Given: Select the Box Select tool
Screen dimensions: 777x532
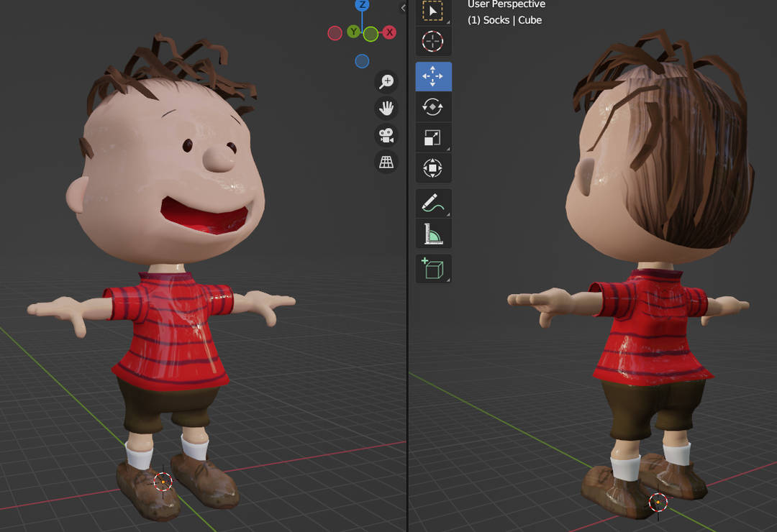Looking at the screenshot, I should [432, 11].
